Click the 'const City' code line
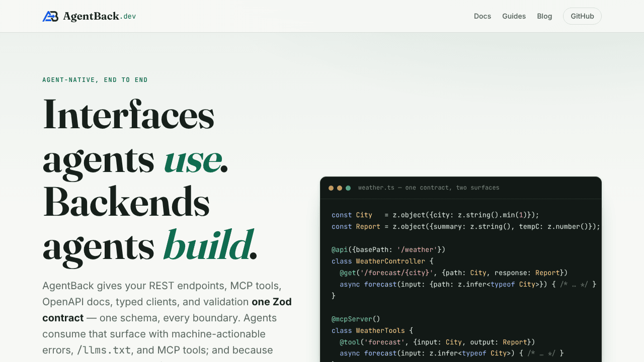Screen dimensions: 644x362 pyautogui.click(x=435, y=215)
